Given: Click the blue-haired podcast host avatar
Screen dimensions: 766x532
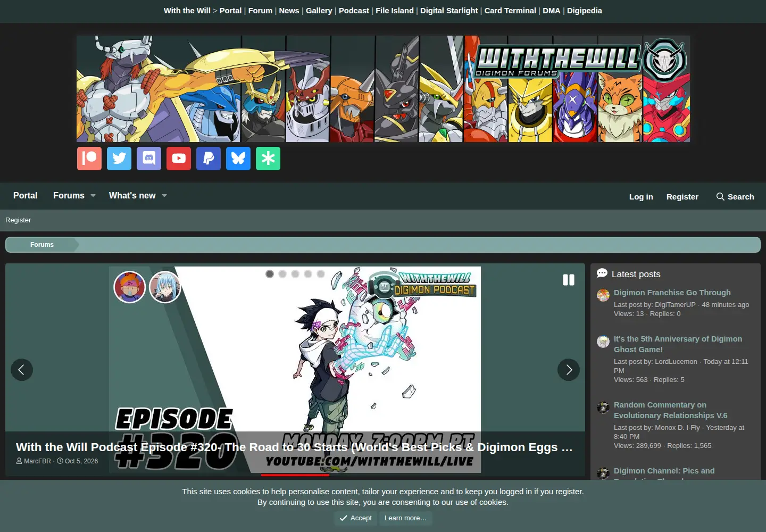Looking at the screenshot, I should (x=165, y=287).
